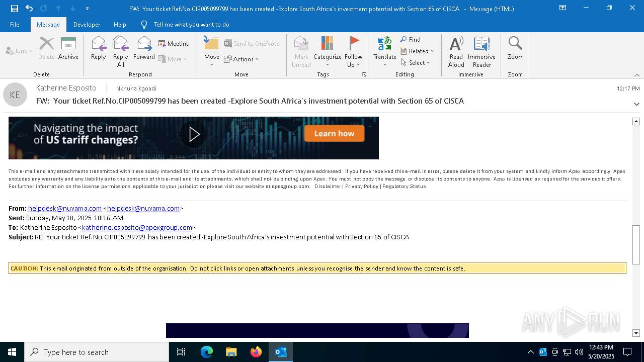Open the Privacy Policy link
The width and height of the screenshot is (644, 362).
(x=362, y=187)
